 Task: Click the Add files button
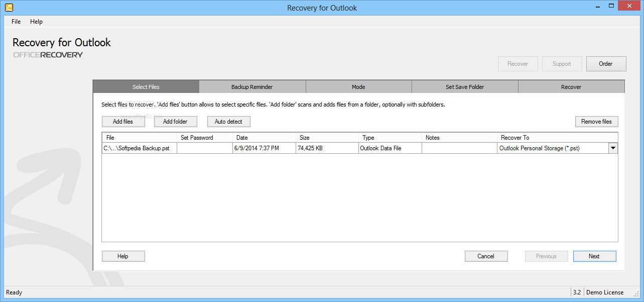(x=123, y=122)
